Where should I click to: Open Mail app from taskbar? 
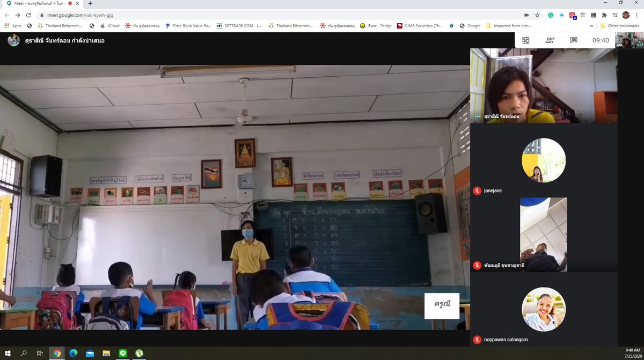(x=90, y=353)
